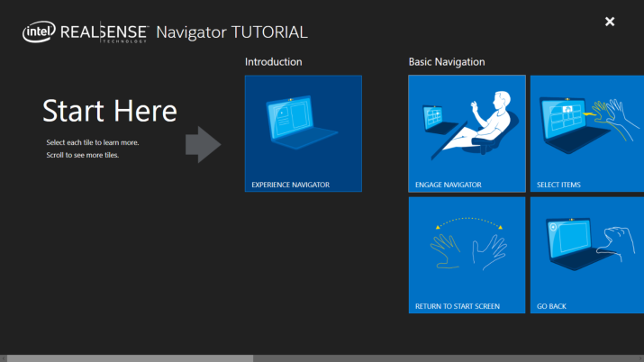Click the EXPERIENCE NAVIGATOR tile label

pos(291,185)
